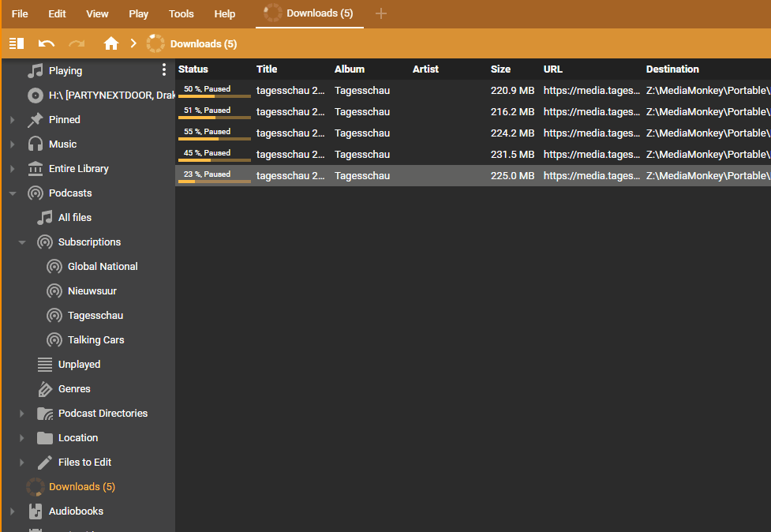Viewport: 771px width, 532px height.
Task: Sort downloads by Size column header
Action: click(x=500, y=69)
